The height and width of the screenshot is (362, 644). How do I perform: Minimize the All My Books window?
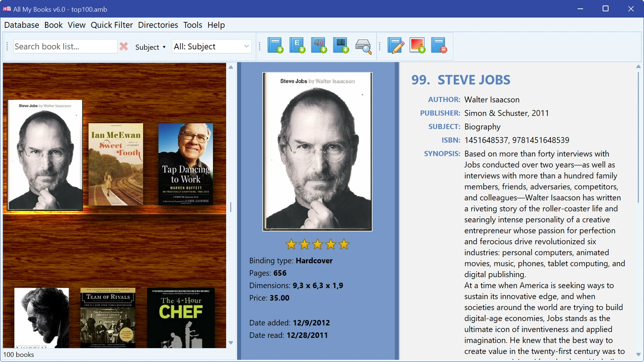click(580, 9)
